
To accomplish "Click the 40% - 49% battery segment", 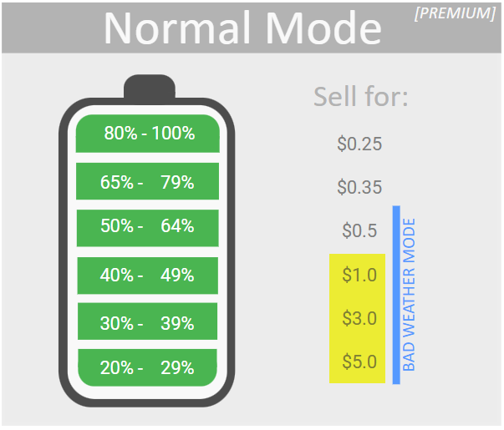I will click(147, 276).
